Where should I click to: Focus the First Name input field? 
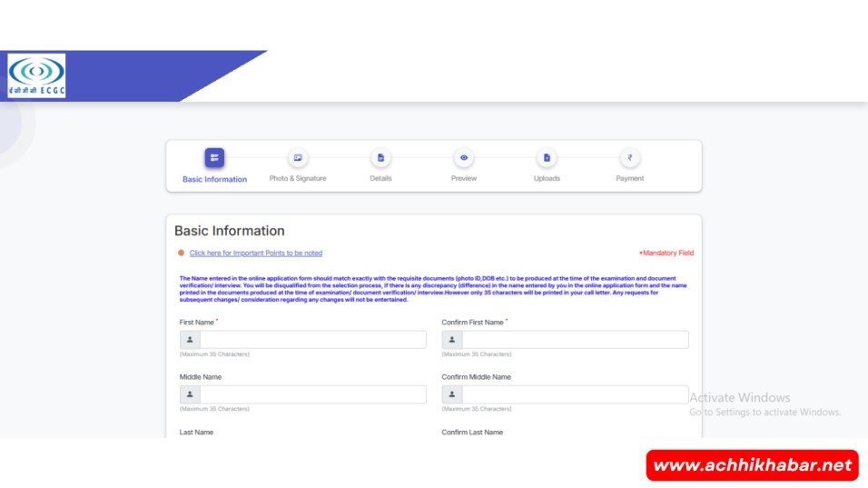(x=312, y=340)
